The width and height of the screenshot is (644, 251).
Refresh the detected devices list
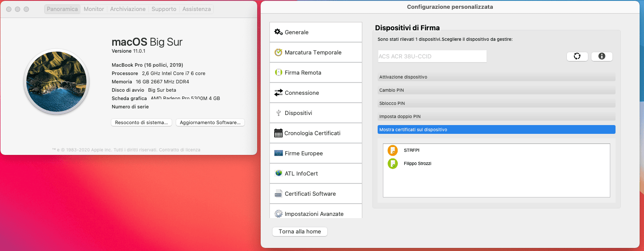point(577,56)
